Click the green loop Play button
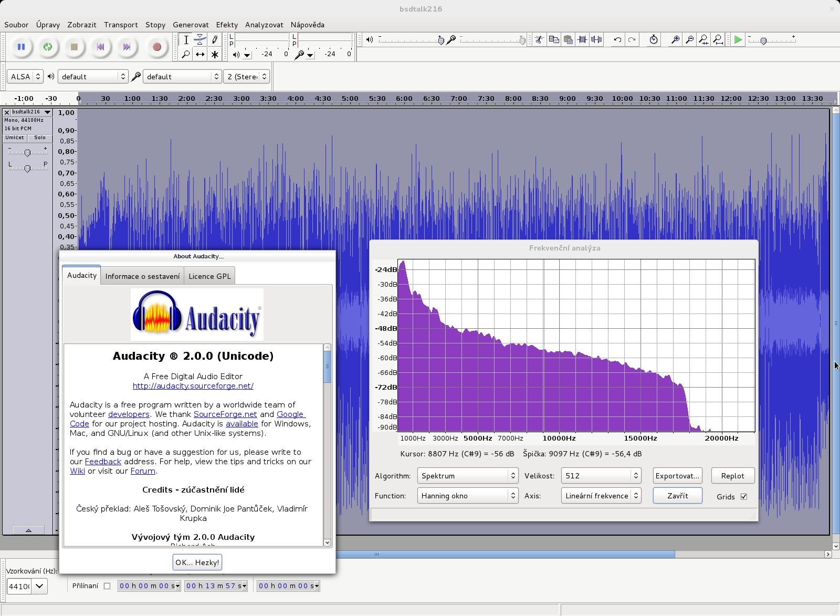The width and height of the screenshot is (840, 616). [48, 47]
